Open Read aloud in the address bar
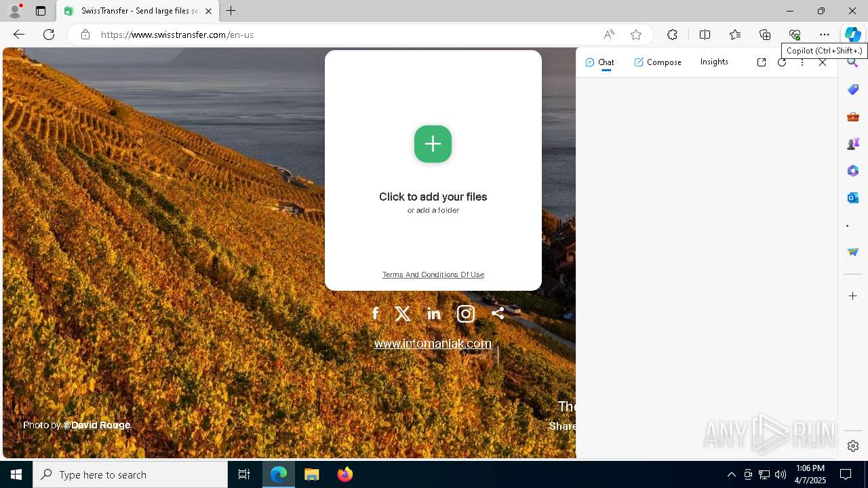 (x=609, y=35)
